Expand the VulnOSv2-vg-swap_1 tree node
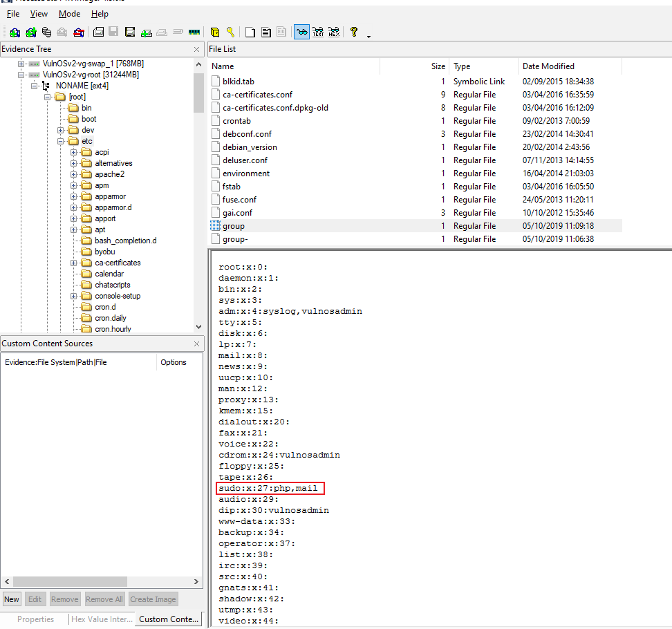The width and height of the screenshot is (672, 629). [x=21, y=64]
